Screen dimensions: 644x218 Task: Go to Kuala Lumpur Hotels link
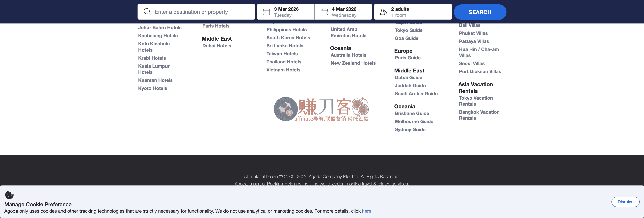[154, 69]
